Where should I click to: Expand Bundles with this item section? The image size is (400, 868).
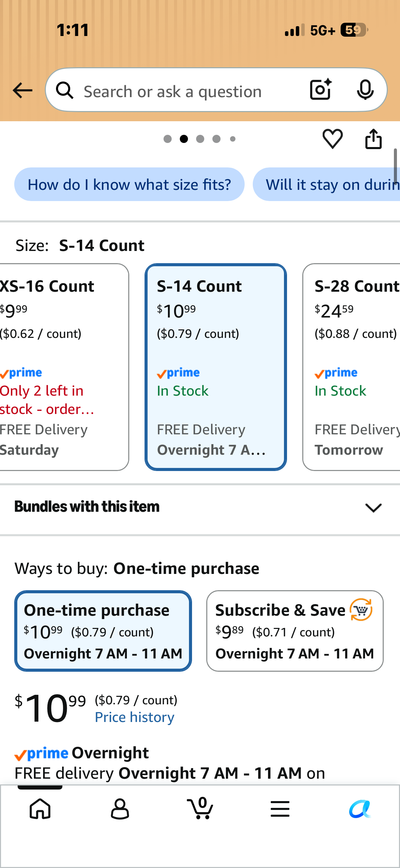[x=200, y=507]
